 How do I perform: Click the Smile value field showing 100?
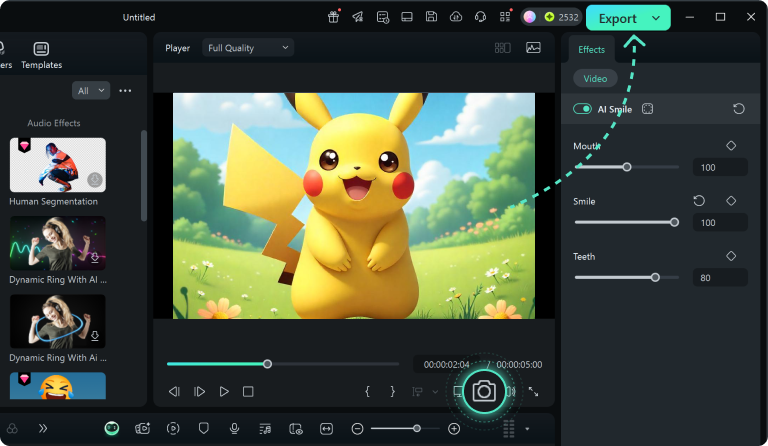(x=720, y=223)
